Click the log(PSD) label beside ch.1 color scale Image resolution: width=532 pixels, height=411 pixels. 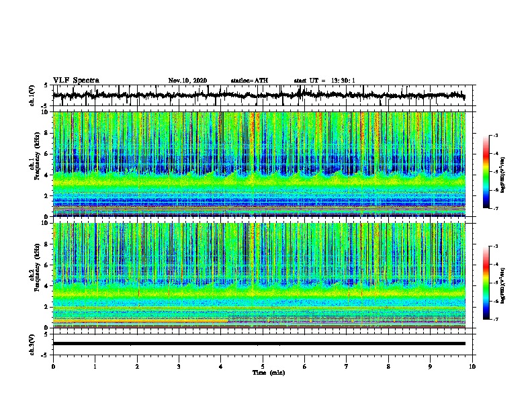503,175
